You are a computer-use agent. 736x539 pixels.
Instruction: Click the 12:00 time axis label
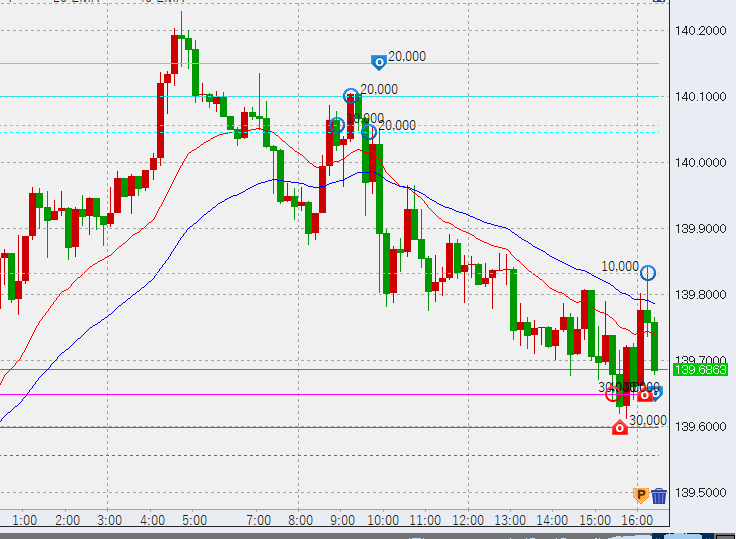coord(468,521)
